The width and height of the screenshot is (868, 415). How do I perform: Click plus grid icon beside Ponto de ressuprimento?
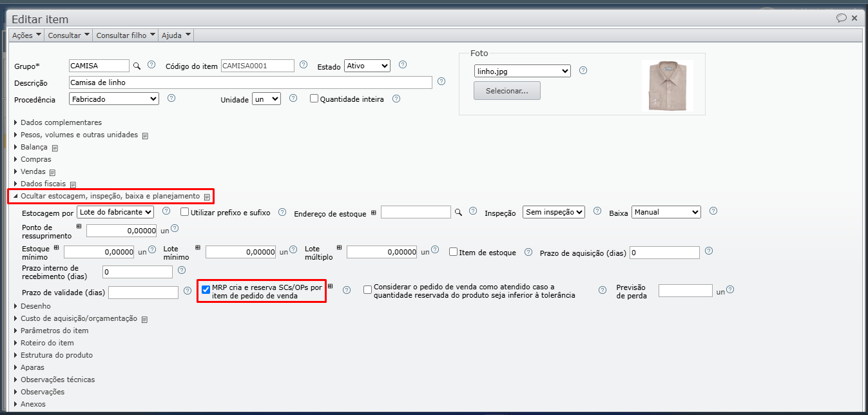pyautogui.click(x=79, y=226)
